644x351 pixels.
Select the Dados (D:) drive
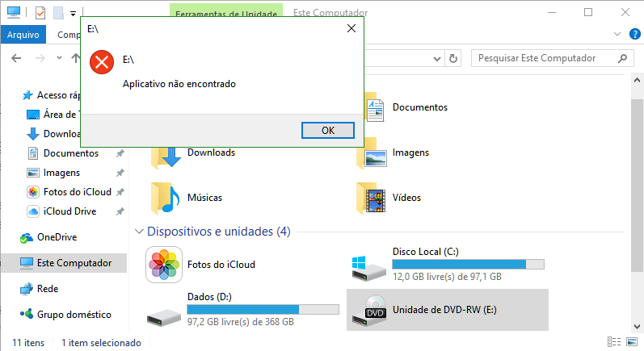click(x=242, y=310)
